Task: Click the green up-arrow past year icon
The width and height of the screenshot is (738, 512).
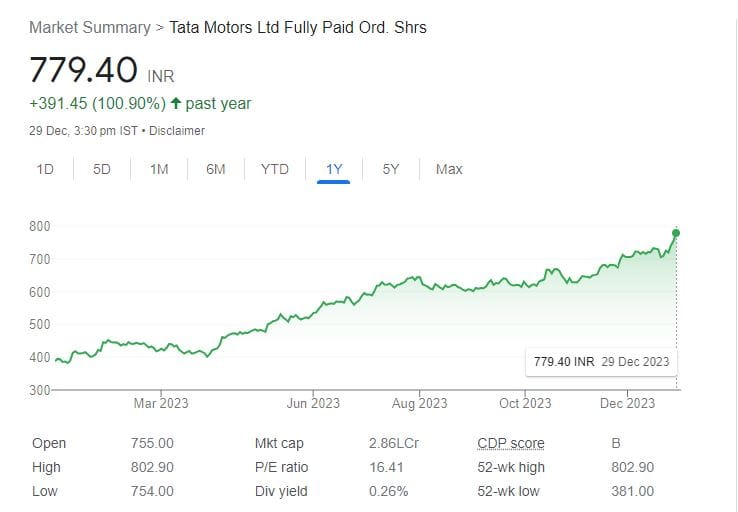Action: pos(176,103)
